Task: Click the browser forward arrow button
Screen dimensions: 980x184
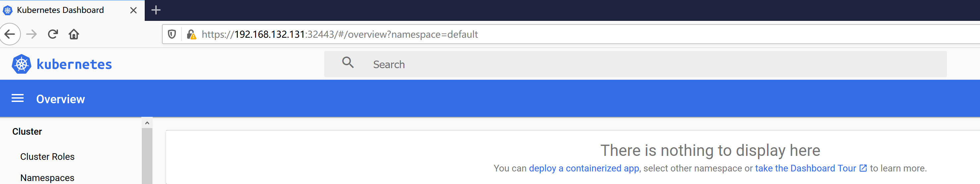Action: (31, 34)
